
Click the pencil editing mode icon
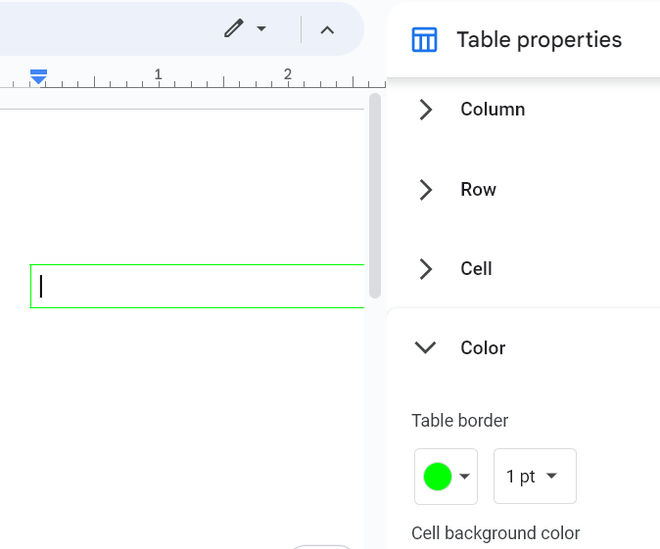pyautogui.click(x=234, y=29)
